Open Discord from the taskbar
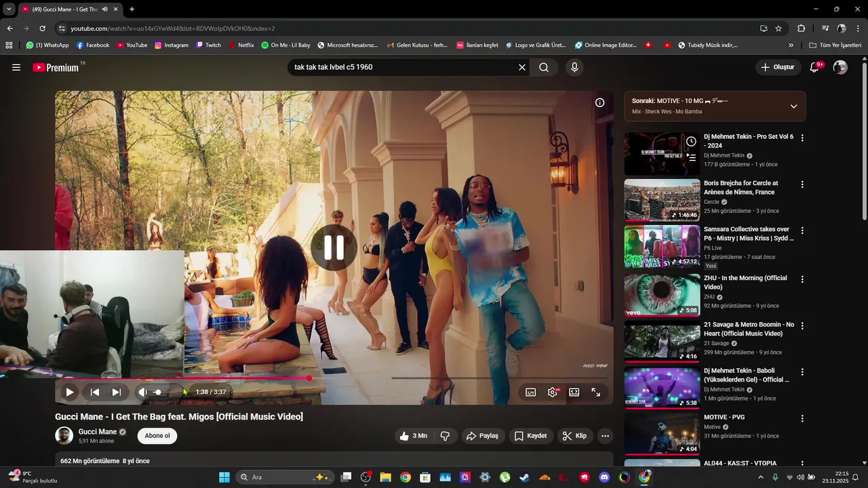Image resolution: width=868 pixels, height=488 pixels. click(604, 477)
